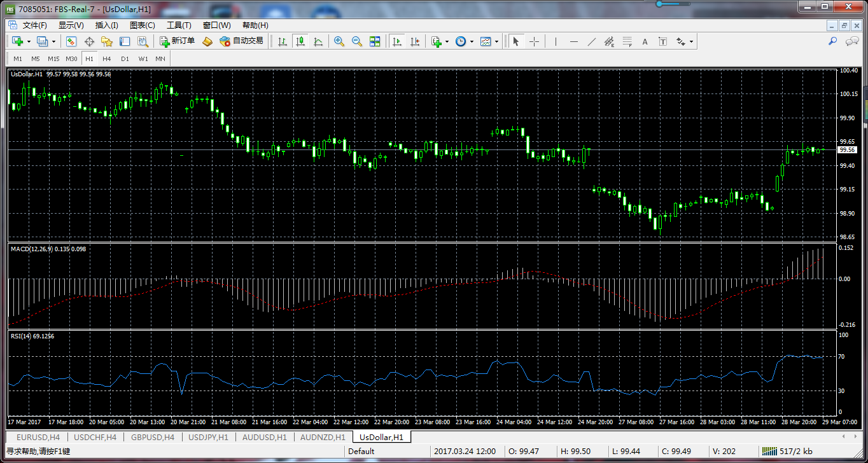
Task: Switch chart to bar chart mode
Action: pos(282,41)
